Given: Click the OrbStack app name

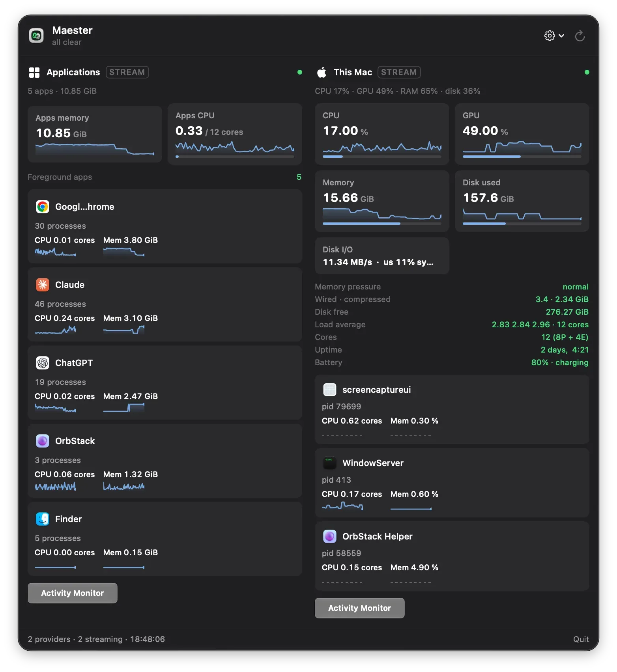Looking at the screenshot, I should point(75,441).
